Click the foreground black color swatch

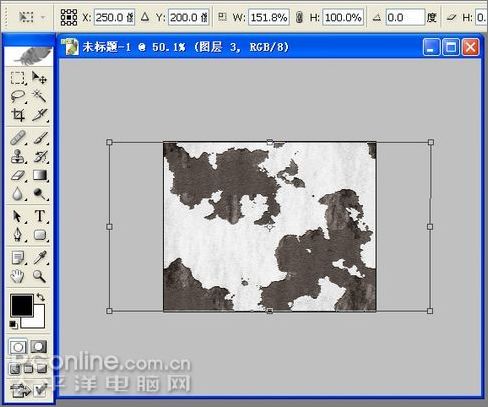pos(22,305)
